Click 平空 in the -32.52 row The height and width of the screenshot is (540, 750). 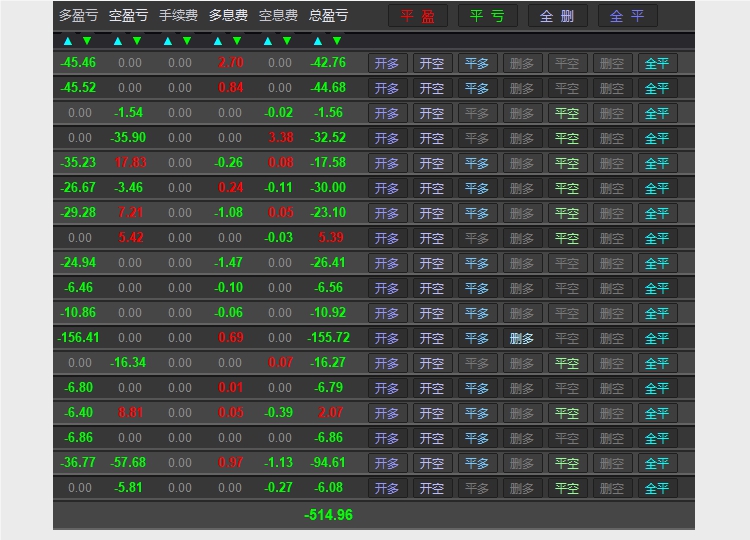click(x=567, y=138)
